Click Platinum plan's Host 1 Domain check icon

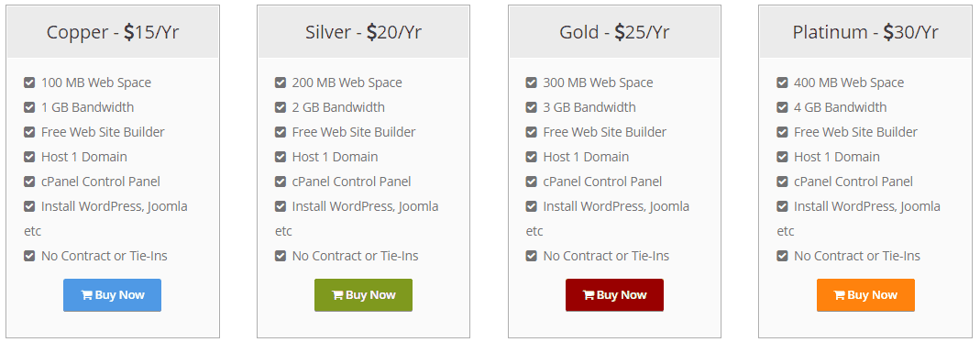tap(782, 157)
